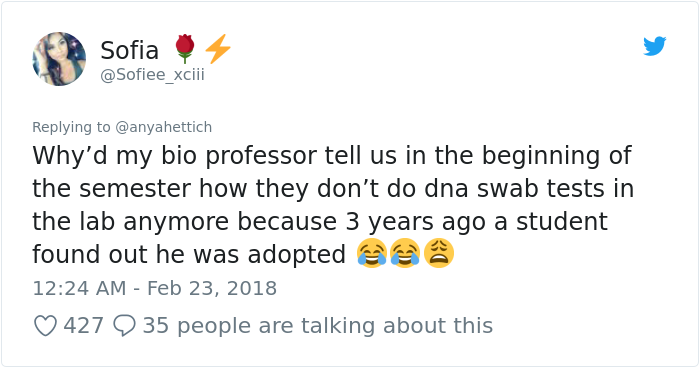Click the second crying-laughing emoji
Screen dimensions: 700x368
point(405,253)
